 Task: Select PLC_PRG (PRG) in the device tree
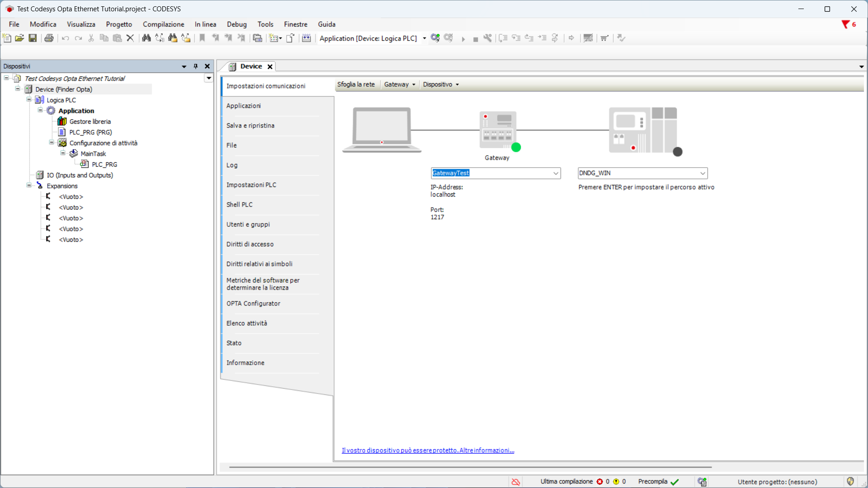90,132
